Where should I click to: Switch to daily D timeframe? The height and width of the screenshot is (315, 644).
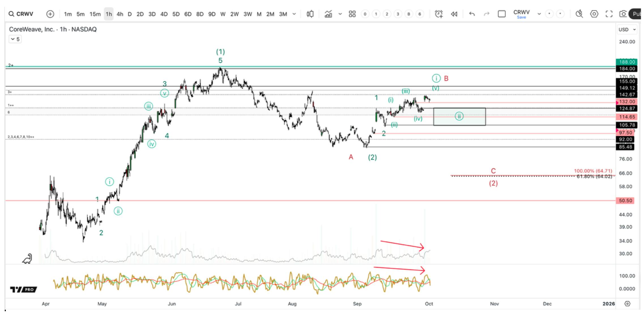129,14
